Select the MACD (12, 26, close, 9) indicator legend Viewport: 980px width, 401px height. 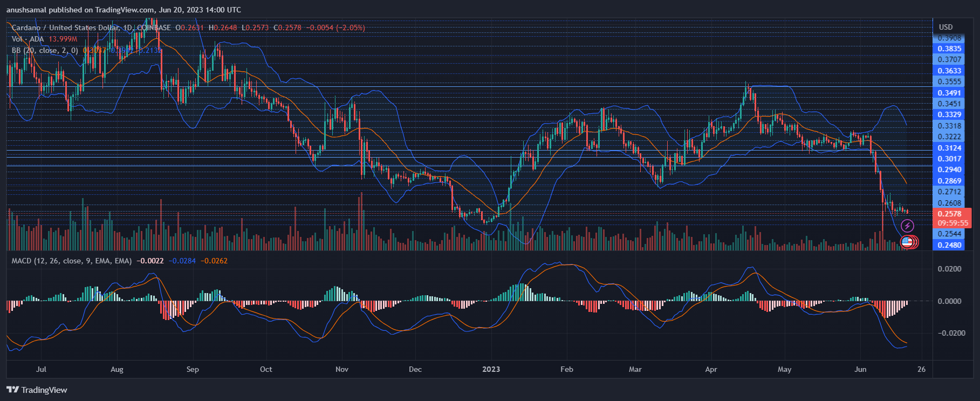[71, 261]
